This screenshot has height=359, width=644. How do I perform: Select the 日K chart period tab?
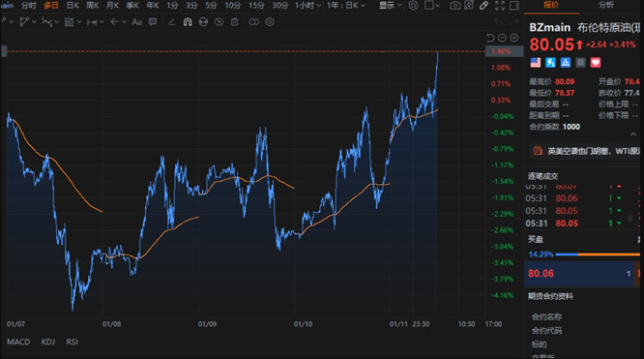tap(73, 6)
